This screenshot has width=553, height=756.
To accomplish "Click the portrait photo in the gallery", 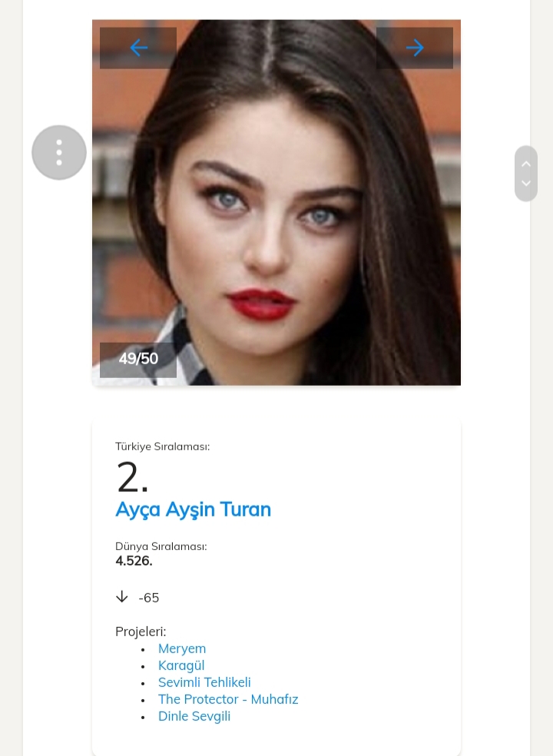I will [x=276, y=207].
